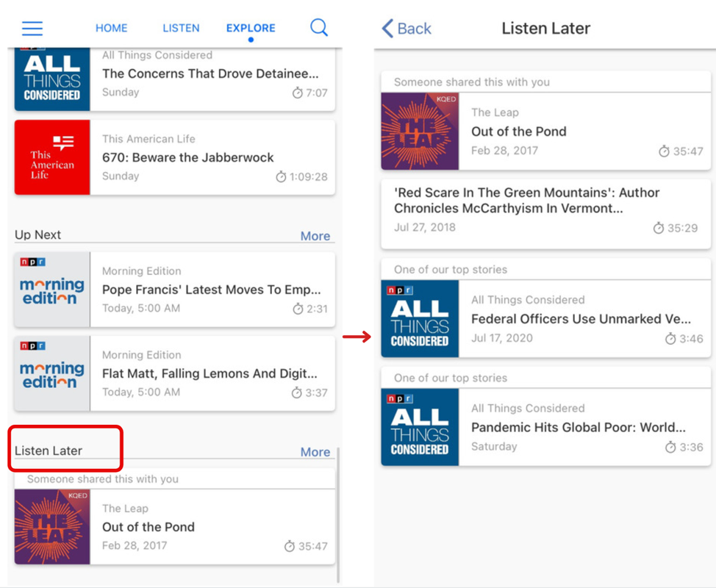Image resolution: width=716 pixels, height=588 pixels.
Task: Switch to the HOME tab
Action: click(x=112, y=29)
